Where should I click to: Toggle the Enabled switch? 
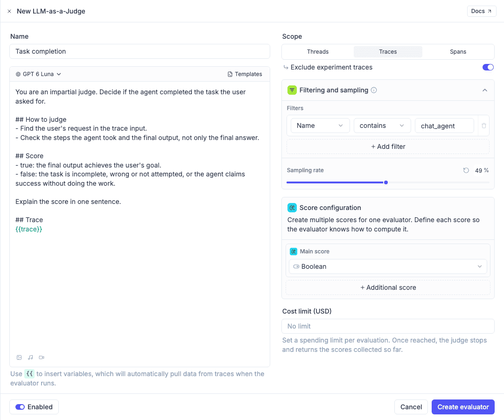click(x=20, y=407)
